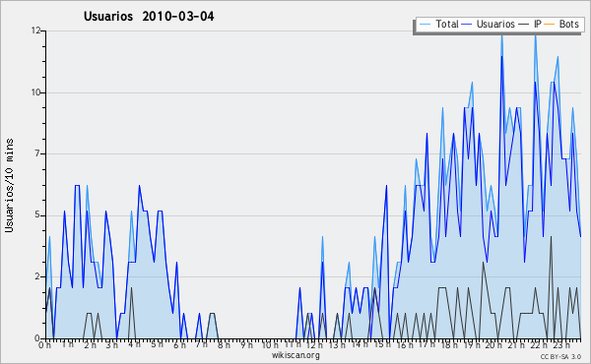Image resolution: width=591 pixels, height=364 pixels.
Task: Click the x-axis label '10 h'
Action: [270, 344]
